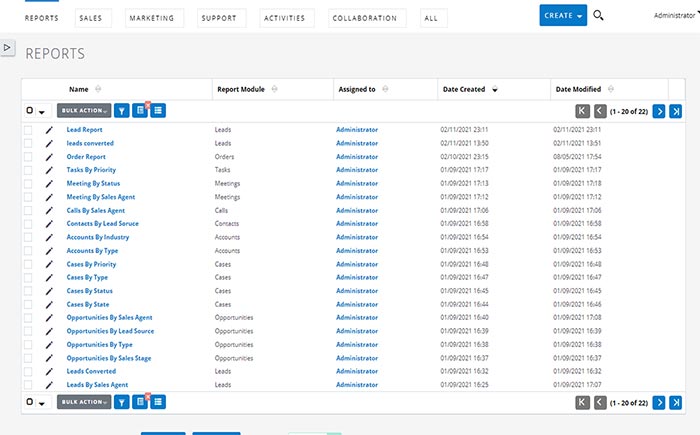Select the bottom select-all checkbox
700x435 pixels.
tap(29, 402)
